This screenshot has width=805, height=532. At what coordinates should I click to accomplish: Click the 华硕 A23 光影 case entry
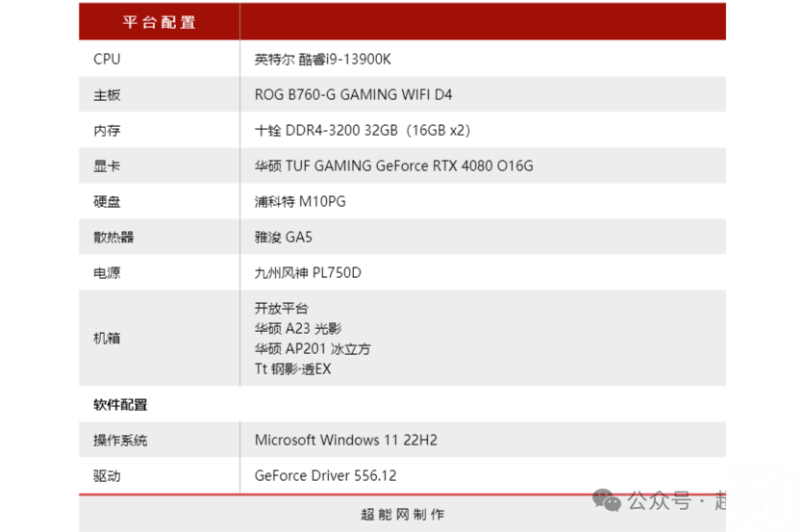click(298, 329)
